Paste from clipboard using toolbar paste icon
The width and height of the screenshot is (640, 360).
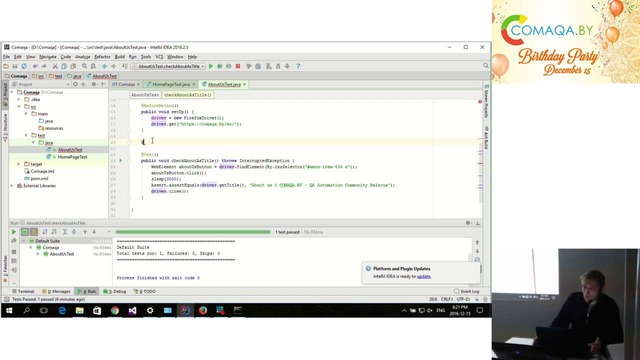(x=73, y=66)
